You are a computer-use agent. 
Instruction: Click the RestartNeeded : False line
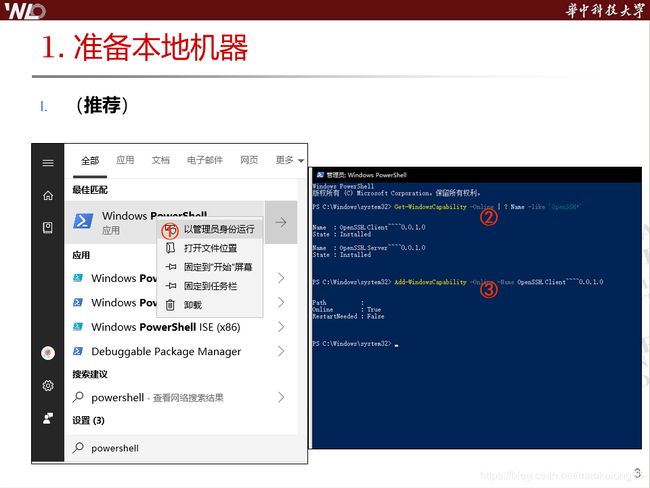[x=348, y=316]
